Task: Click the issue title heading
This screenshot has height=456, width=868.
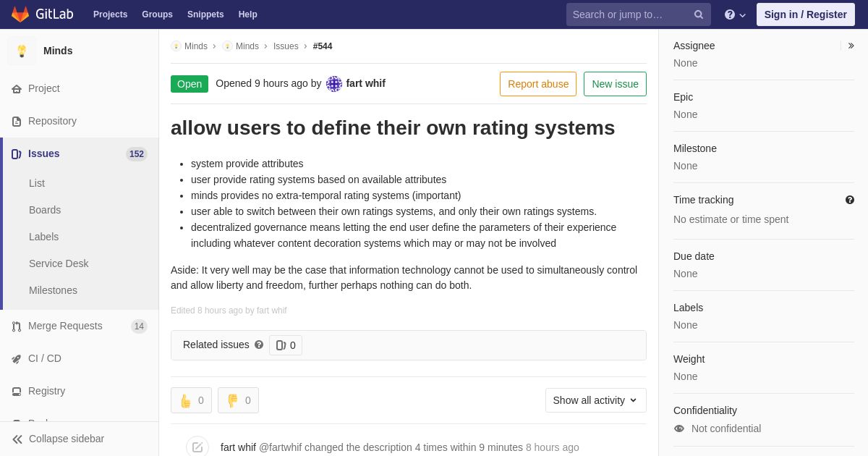Action: click(x=393, y=128)
